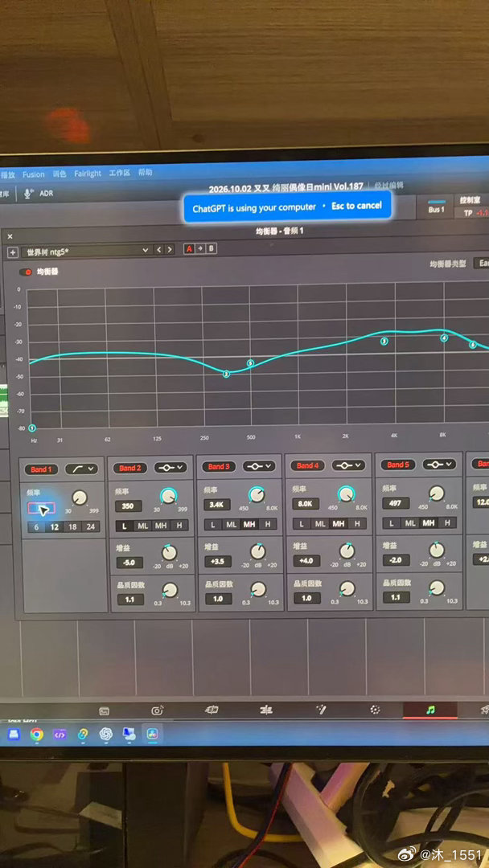Select EQ node 1 at graph bottom-left
The height and width of the screenshot is (868, 489).
(x=32, y=428)
